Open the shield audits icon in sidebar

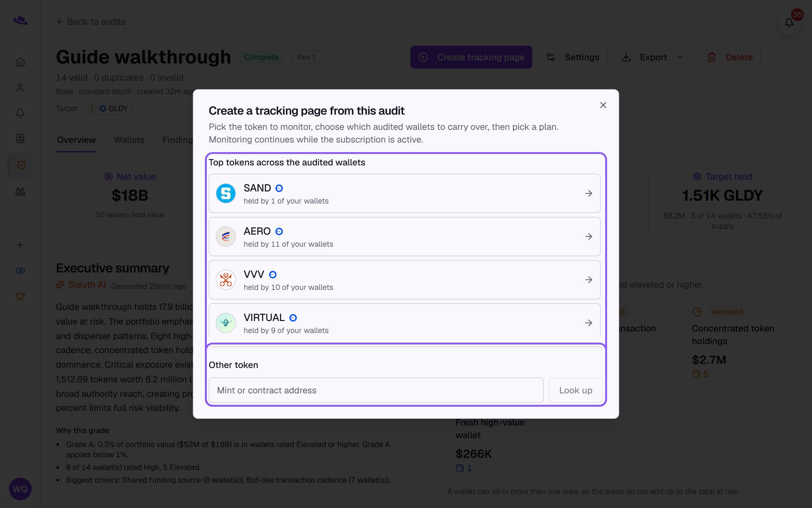coord(20,165)
